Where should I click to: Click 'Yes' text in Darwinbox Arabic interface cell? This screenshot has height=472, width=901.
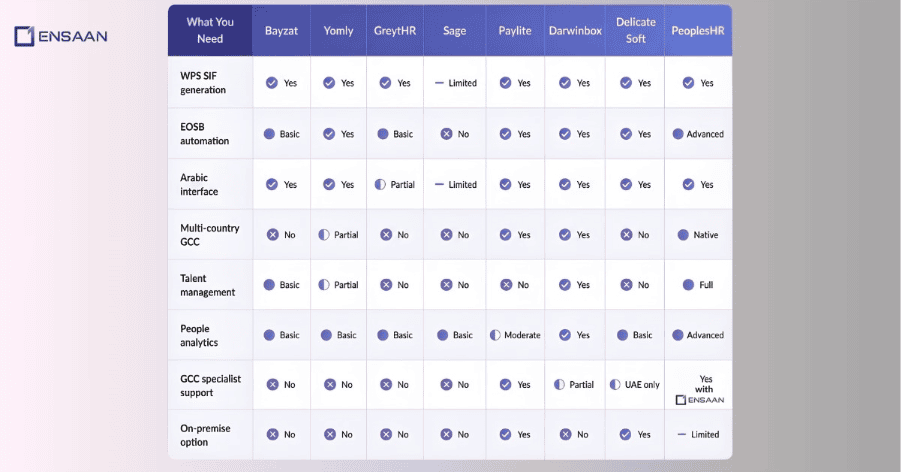(583, 185)
